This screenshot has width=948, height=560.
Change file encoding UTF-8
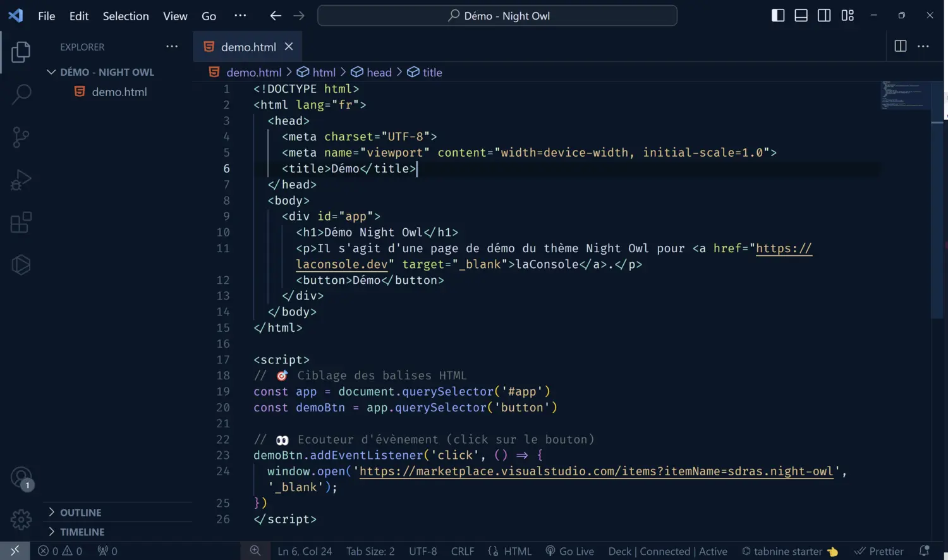[x=423, y=551]
